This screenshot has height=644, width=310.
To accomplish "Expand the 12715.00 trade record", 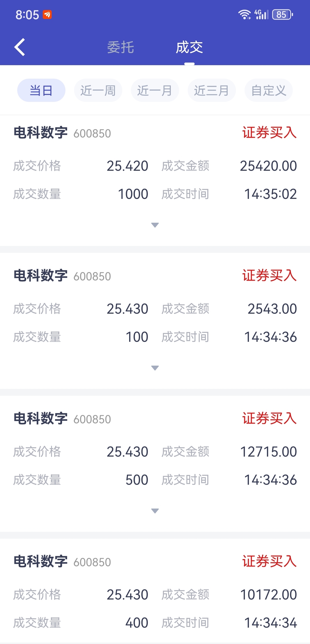I will tap(155, 511).
